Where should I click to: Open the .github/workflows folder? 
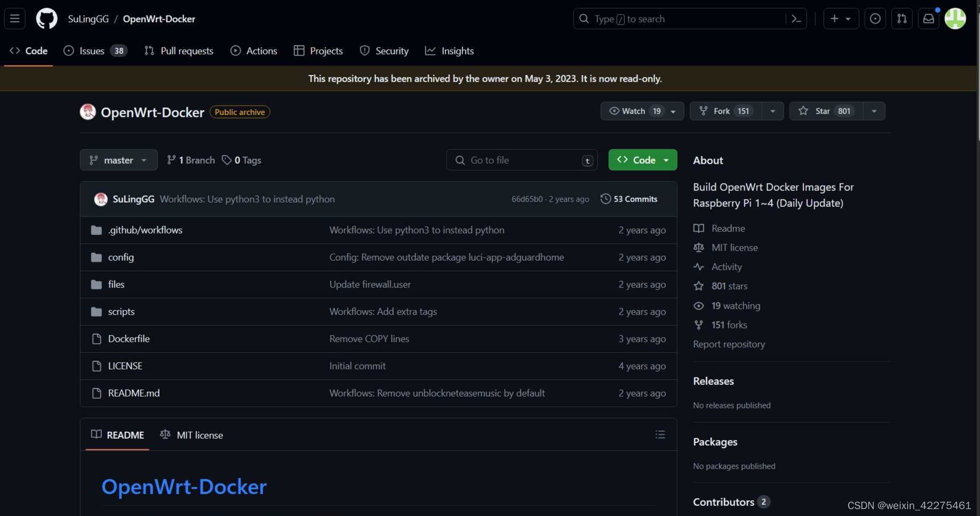pyautogui.click(x=145, y=230)
